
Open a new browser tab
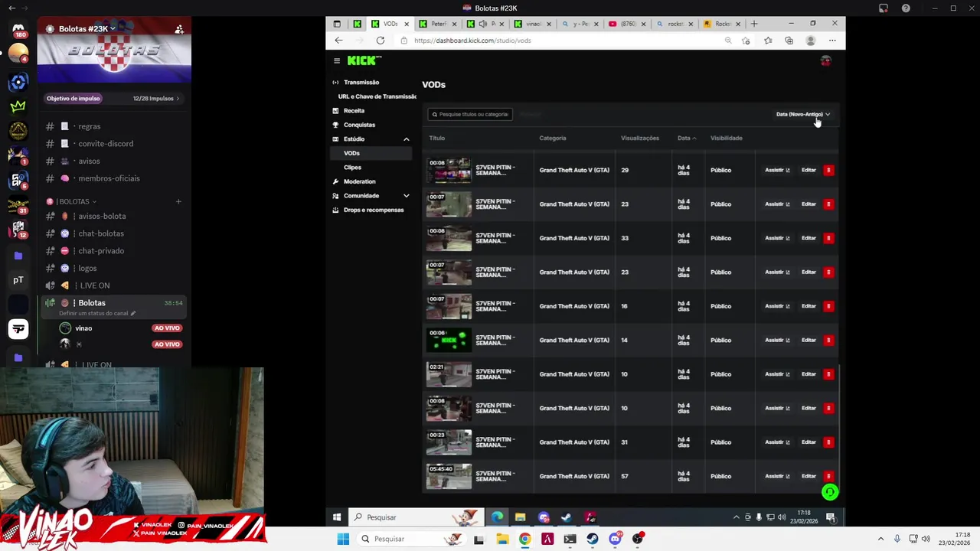(754, 24)
